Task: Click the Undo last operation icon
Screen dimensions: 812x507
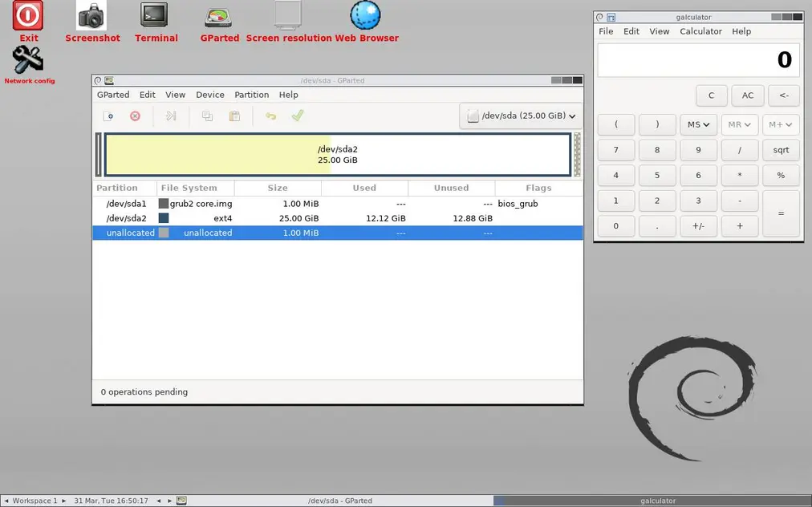Action: [271, 116]
